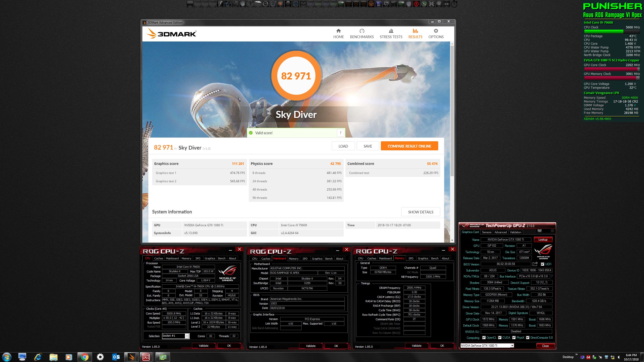The width and height of the screenshot is (644, 362).
Task: Open the BENCHMARKS tab in 3DMark
Action: (362, 34)
